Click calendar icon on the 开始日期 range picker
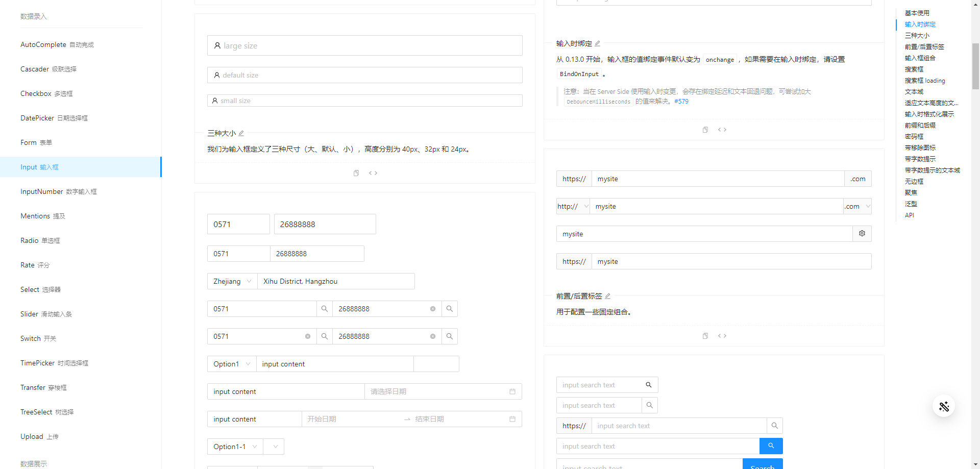The height and width of the screenshot is (469, 980). coord(512,419)
